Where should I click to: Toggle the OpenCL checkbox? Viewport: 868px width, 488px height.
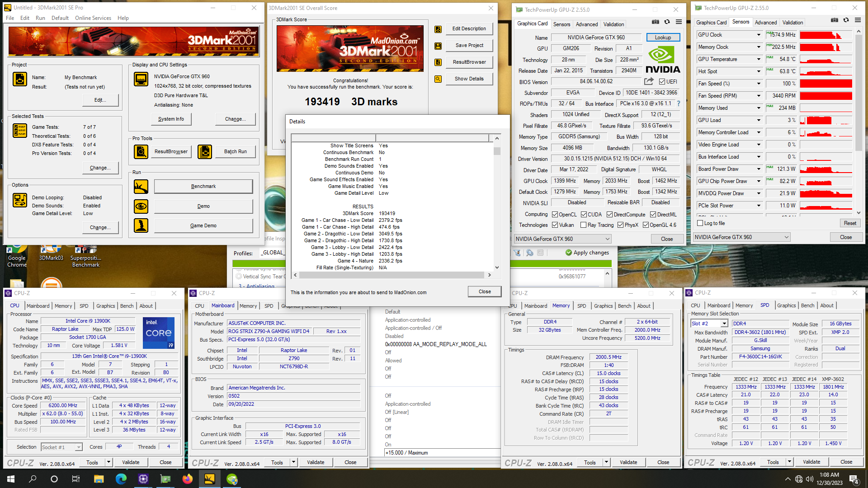click(555, 215)
